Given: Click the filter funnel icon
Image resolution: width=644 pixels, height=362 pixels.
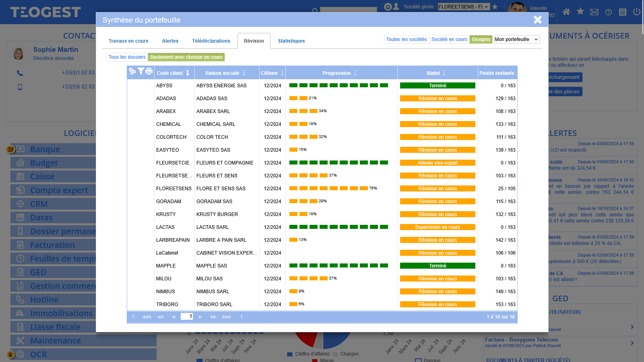Looking at the screenshot, I should pyautogui.click(x=140, y=72).
